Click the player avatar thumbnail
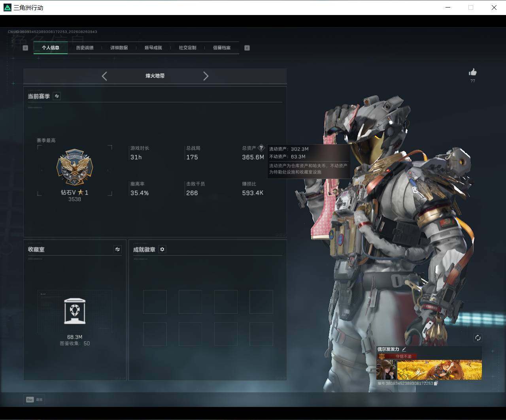The image size is (506, 420). tap(386, 369)
